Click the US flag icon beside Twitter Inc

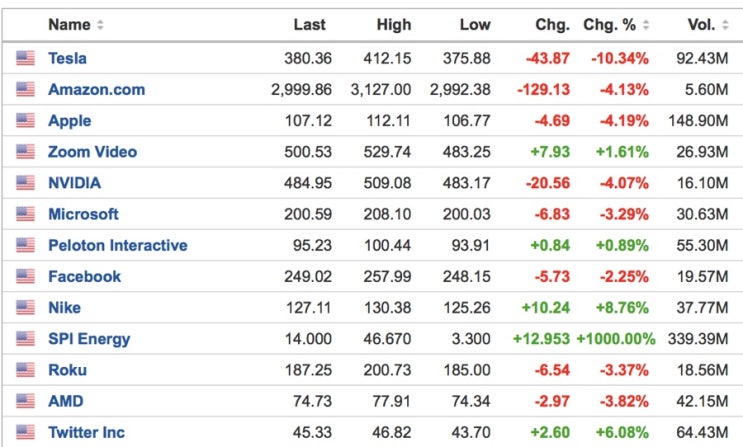[x=25, y=432]
